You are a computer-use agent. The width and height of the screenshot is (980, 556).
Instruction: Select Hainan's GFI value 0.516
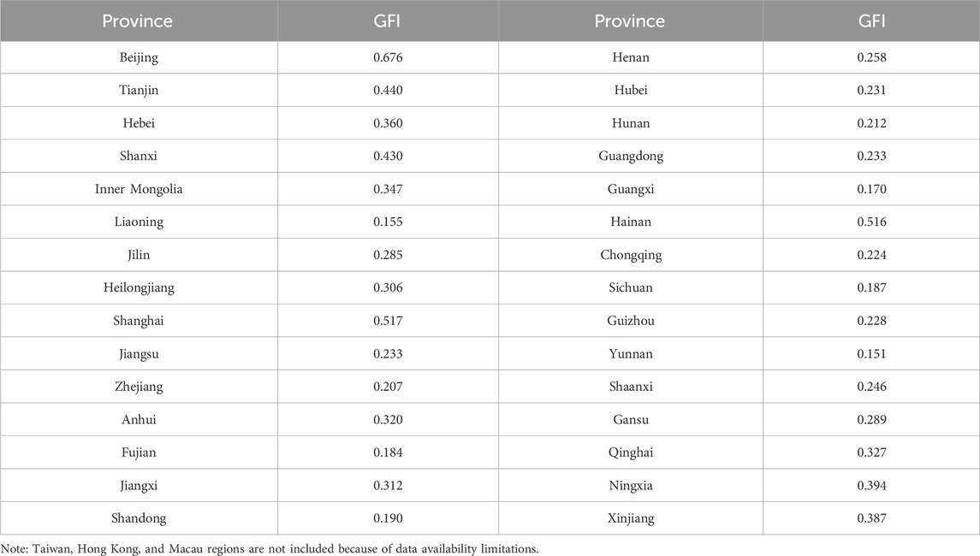[870, 222]
